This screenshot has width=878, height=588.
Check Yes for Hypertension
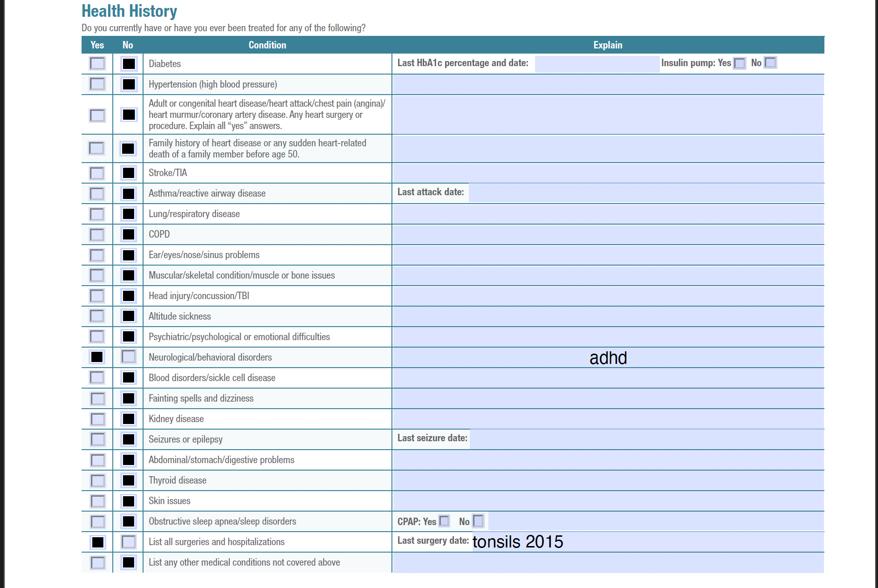pyautogui.click(x=97, y=84)
